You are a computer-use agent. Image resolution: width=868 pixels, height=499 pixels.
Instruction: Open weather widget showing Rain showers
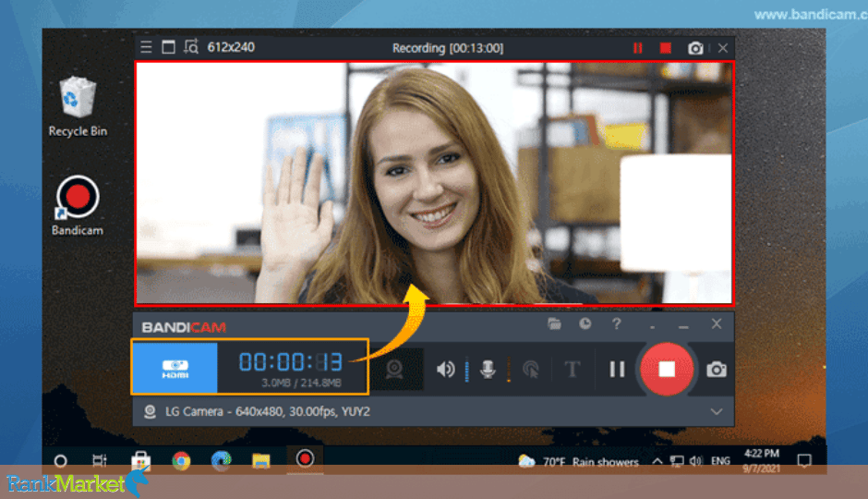pos(578,461)
